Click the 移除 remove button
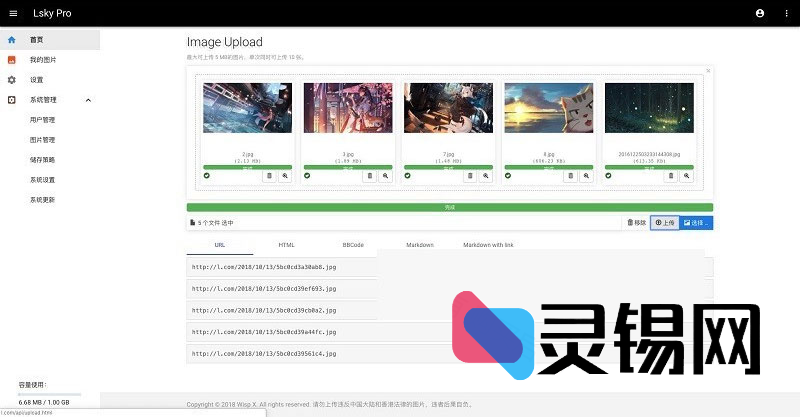800x417 pixels. point(637,223)
